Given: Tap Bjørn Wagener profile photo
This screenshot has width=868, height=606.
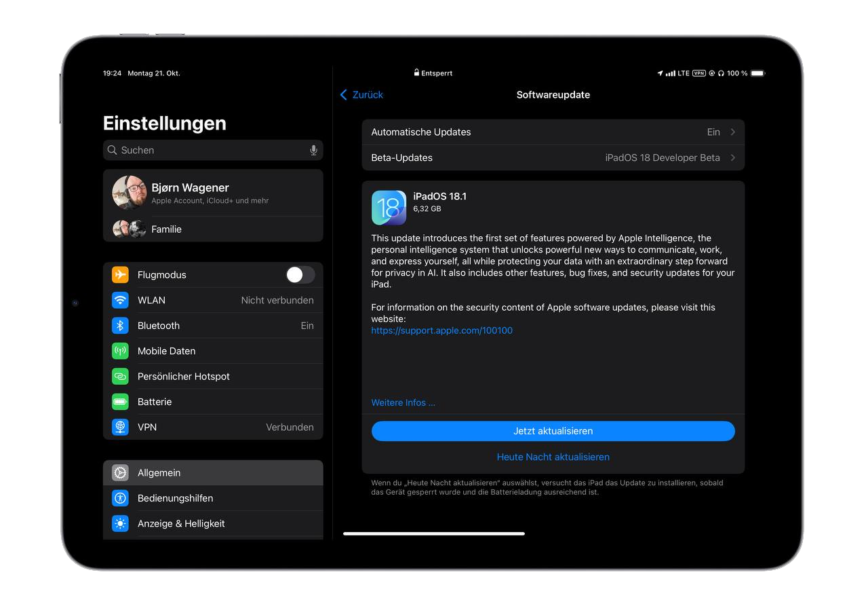Looking at the screenshot, I should coord(130,193).
